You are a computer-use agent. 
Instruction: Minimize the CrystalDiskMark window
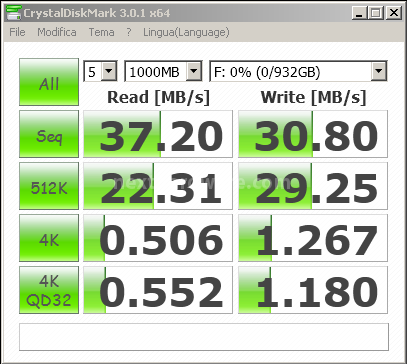(360, 13)
